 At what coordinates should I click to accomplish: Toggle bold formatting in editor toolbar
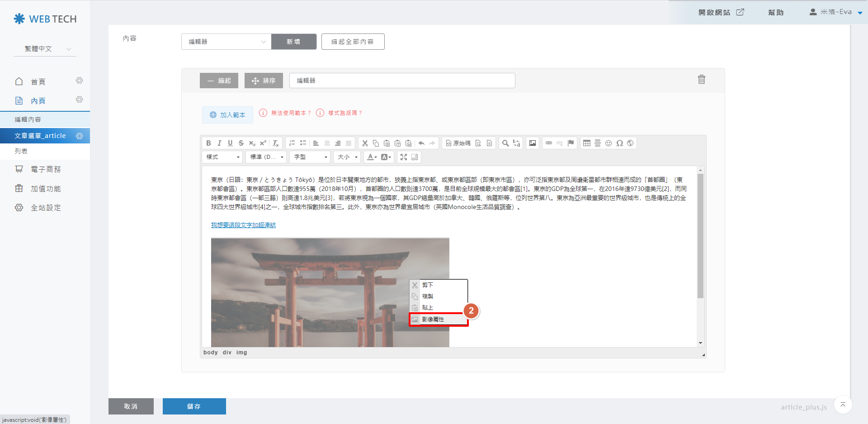pos(208,143)
